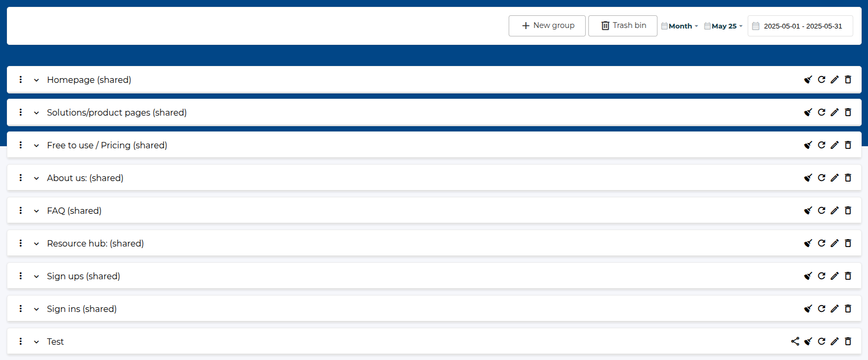Expand the FAQ (shared) group

pos(36,211)
